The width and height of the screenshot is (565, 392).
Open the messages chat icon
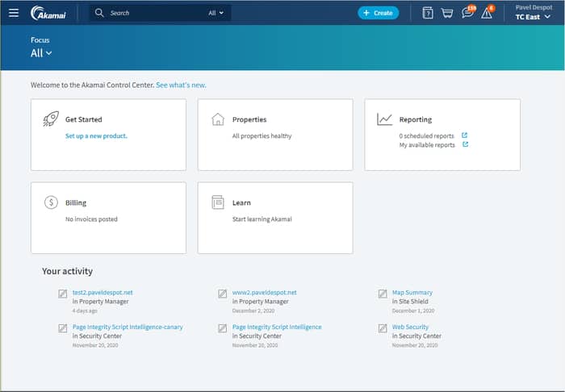pos(467,13)
